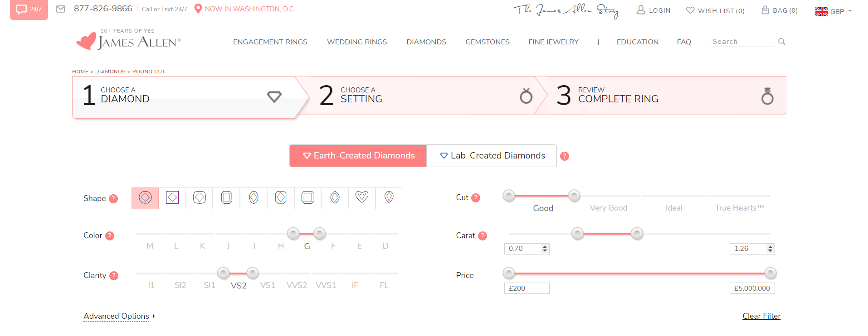868x336 pixels.
Task: Click the UK flag icon
Action: point(821,12)
